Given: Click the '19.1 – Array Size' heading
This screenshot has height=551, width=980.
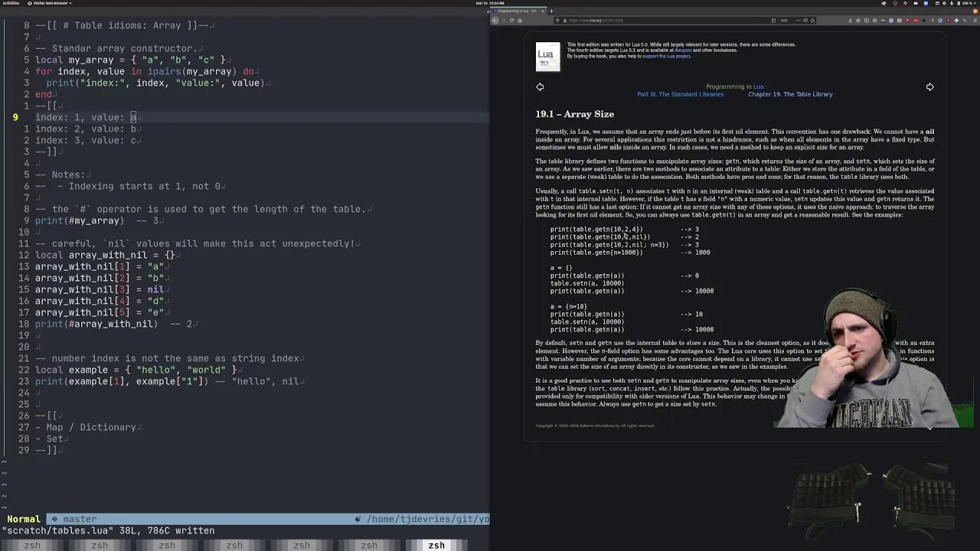Looking at the screenshot, I should pyautogui.click(x=574, y=114).
